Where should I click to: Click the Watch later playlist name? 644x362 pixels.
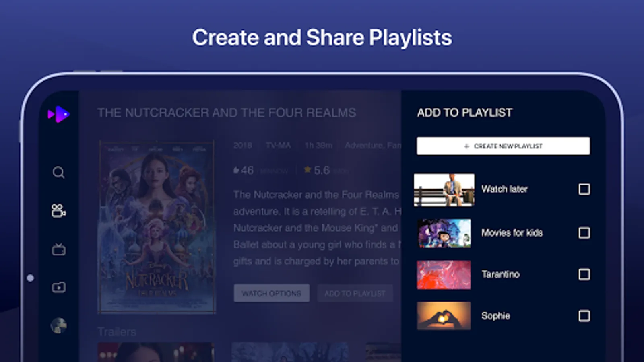504,189
